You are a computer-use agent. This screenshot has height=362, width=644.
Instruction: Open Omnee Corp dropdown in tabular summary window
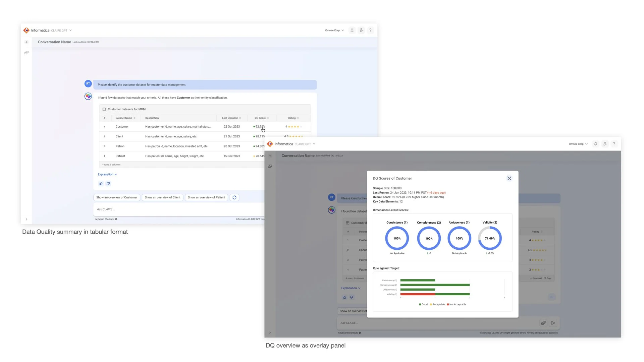[334, 30]
